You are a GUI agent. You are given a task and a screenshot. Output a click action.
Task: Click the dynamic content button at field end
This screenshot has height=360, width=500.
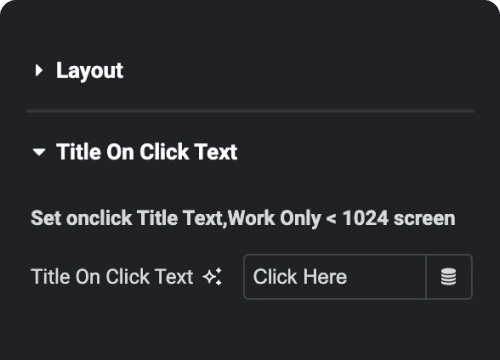coord(449,277)
